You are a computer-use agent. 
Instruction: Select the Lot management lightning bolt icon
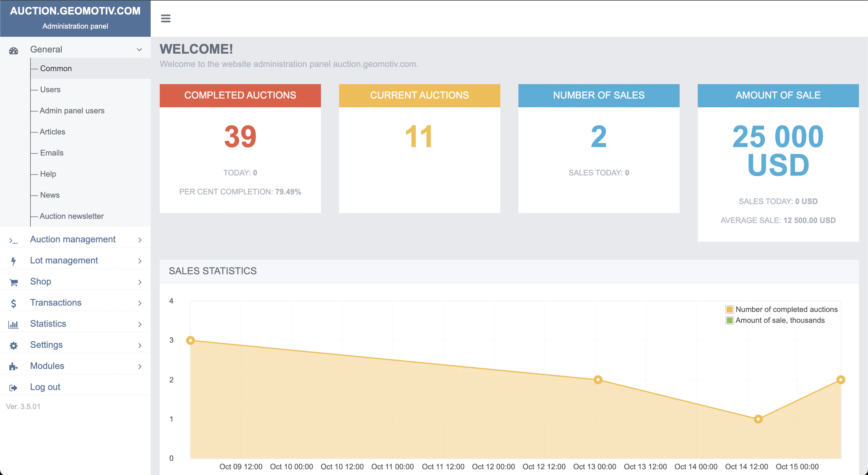[14, 261]
